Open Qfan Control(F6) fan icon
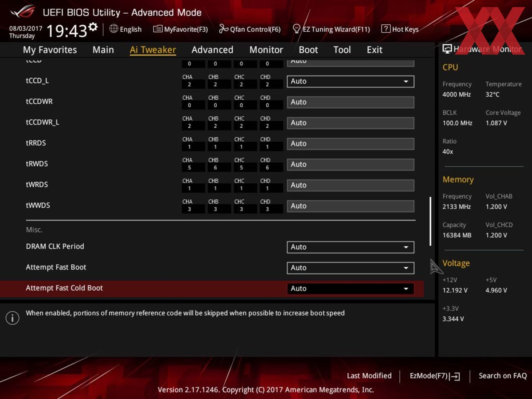532x399 pixels. pos(224,29)
